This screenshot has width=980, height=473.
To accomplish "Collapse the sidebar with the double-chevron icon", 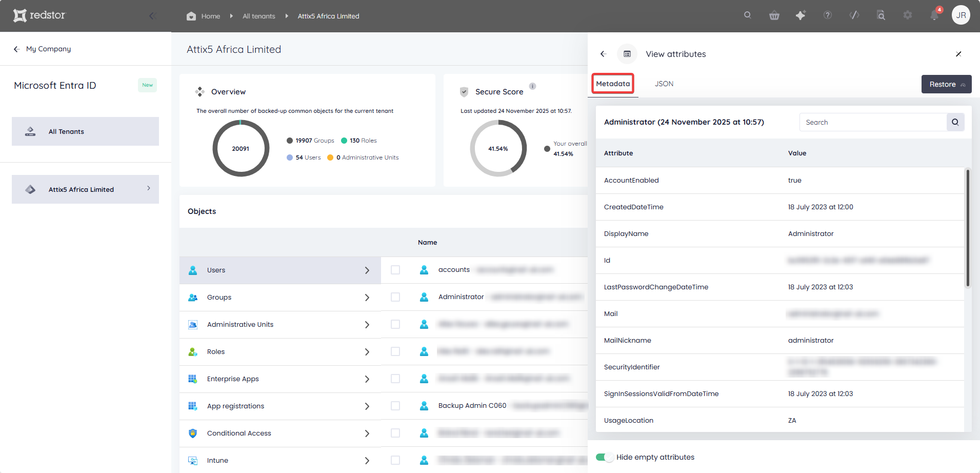I will [152, 16].
